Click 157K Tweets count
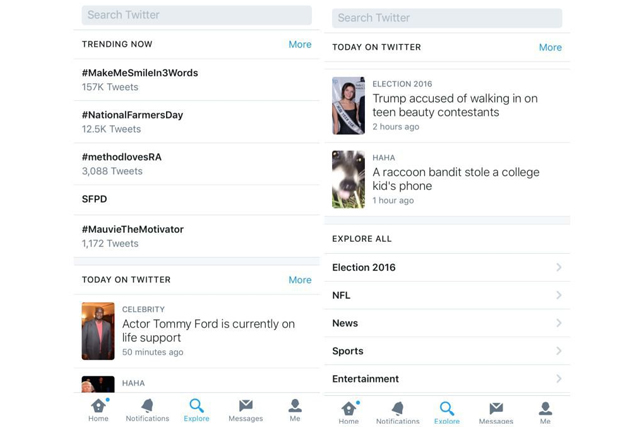 click(x=110, y=87)
